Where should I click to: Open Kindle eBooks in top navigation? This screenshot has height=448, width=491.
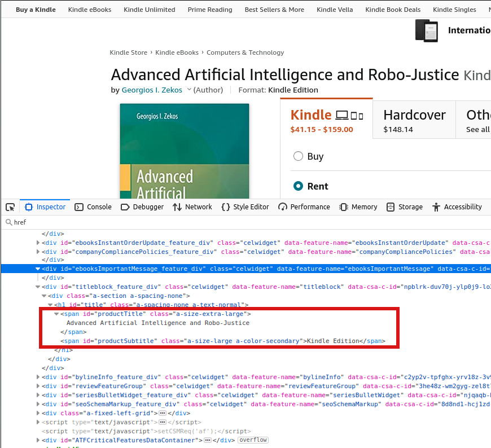(90, 10)
